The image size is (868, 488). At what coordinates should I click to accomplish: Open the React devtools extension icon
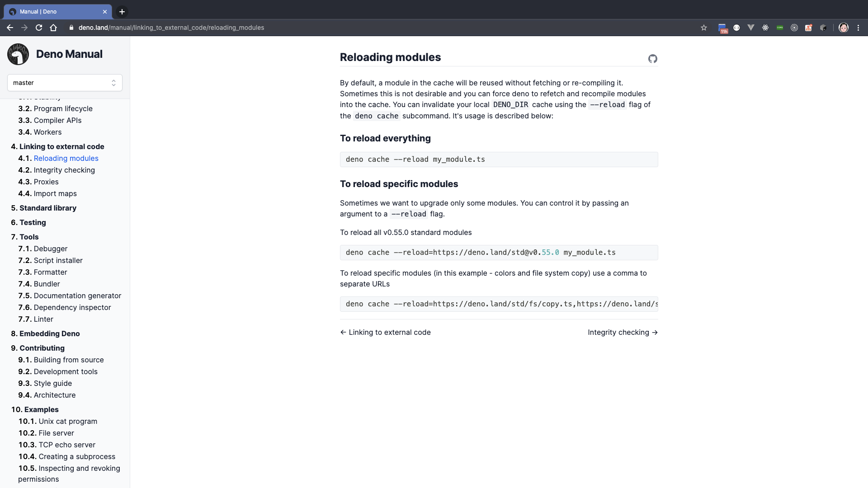765,28
